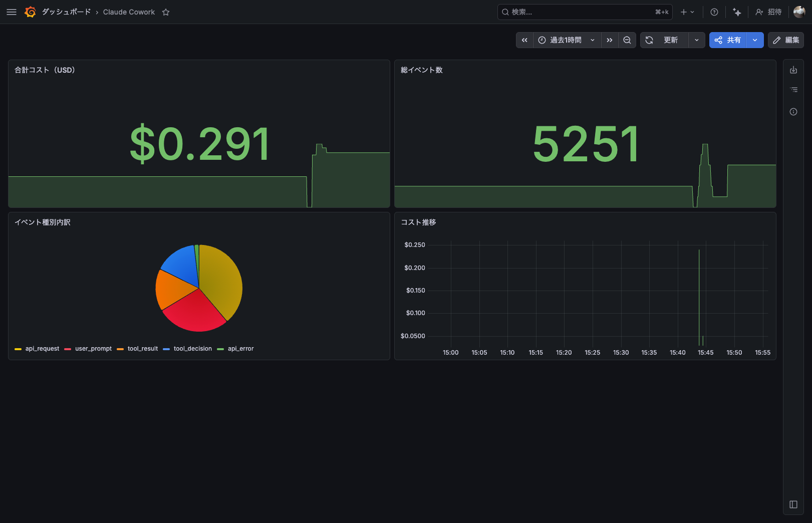The width and height of the screenshot is (812, 523).
Task: Click the ダッシュボード breadcrumb
Action: [x=66, y=12]
